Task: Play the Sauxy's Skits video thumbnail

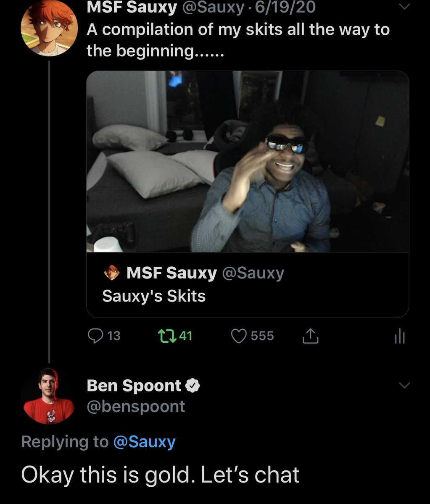Action: coord(248,161)
